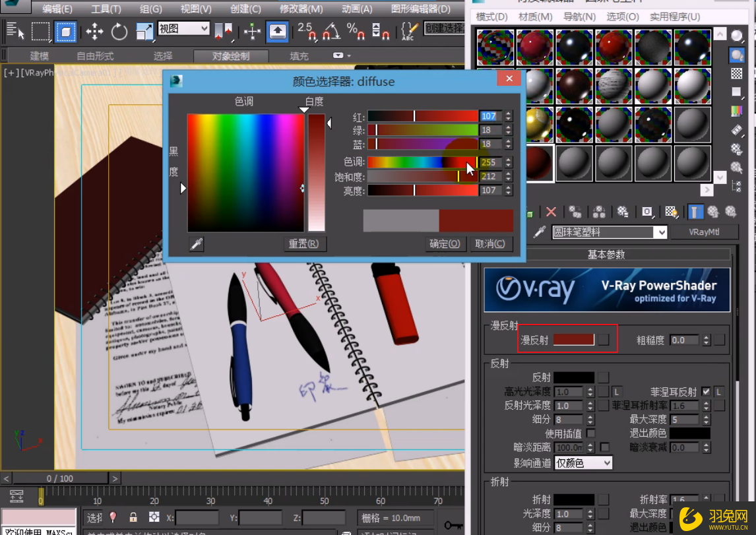Go to next timeline frame arrow
Screen dimensions: 756x535
pyautogui.click(x=115, y=479)
